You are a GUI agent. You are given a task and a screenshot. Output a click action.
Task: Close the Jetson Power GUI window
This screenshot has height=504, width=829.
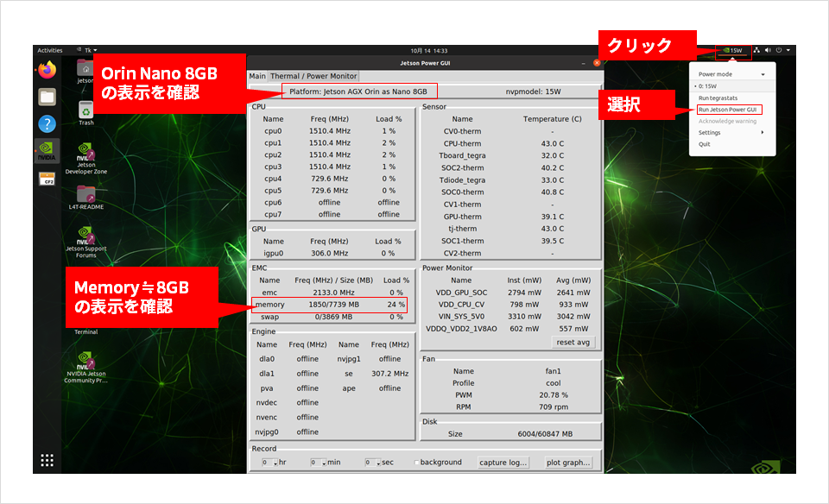(597, 63)
